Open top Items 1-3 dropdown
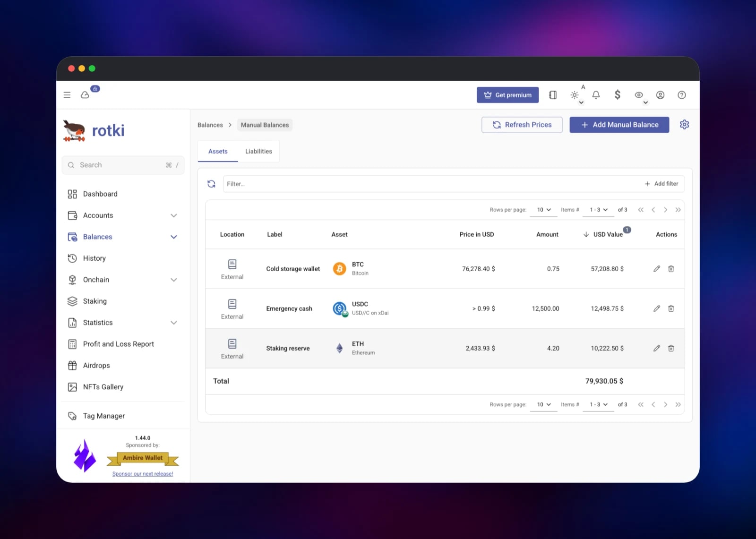The width and height of the screenshot is (756, 539). click(x=598, y=210)
